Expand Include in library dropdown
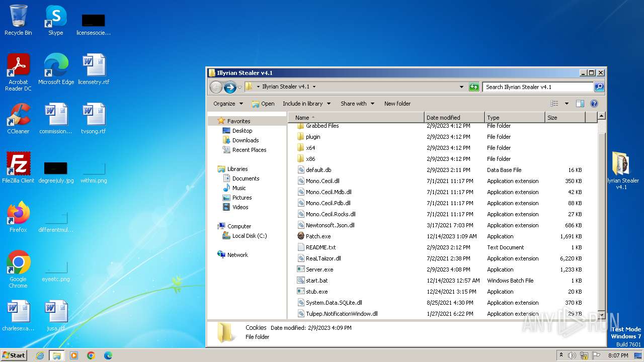 point(306,104)
